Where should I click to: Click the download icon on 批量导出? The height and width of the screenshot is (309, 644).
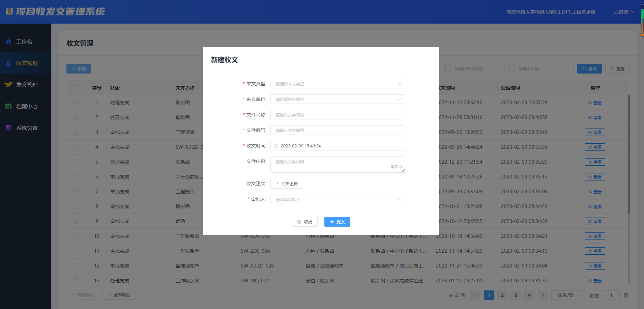pos(74,295)
